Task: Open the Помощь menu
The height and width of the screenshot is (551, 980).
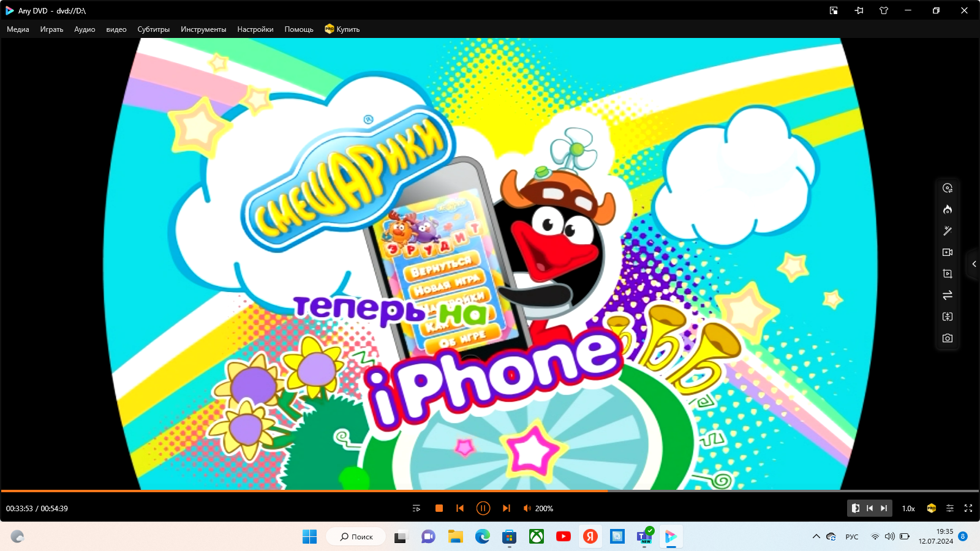Action: pyautogui.click(x=299, y=29)
